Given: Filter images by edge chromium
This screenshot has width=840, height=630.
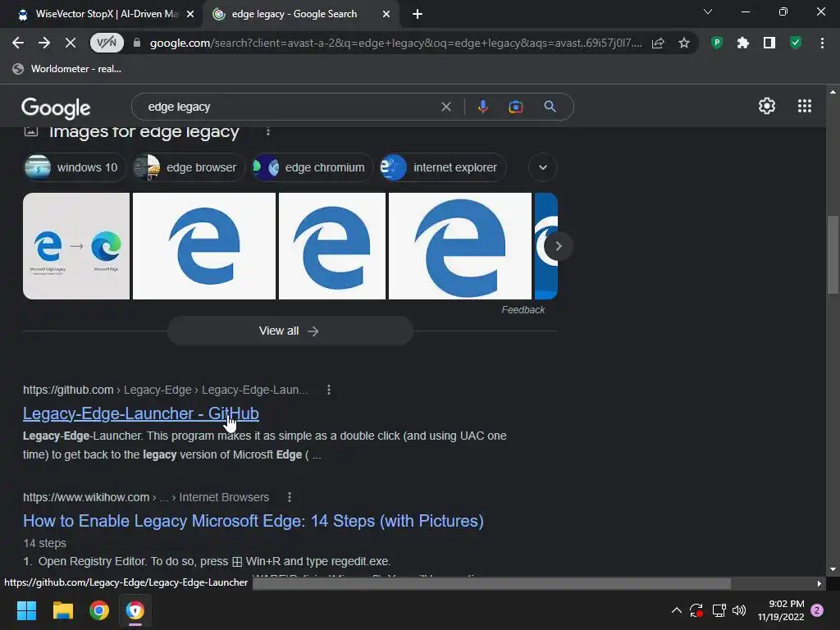Looking at the screenshot, I should 313,167.
